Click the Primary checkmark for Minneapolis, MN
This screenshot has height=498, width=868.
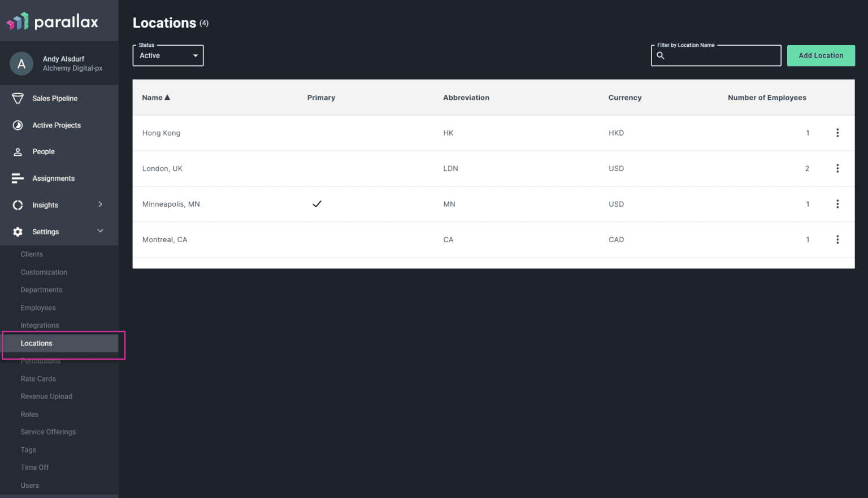click(317, 204)
